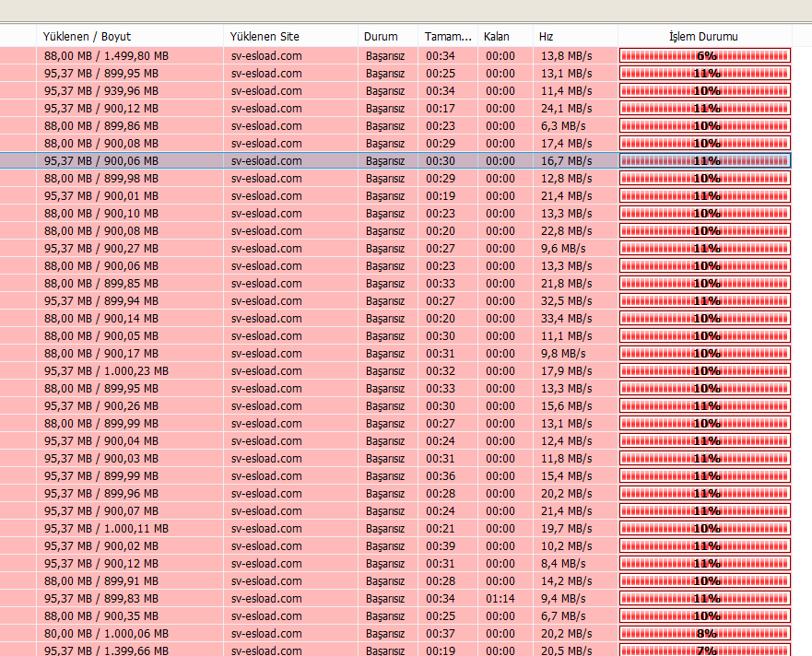Click the 8% progress bar
The width and height of the screenshot is (812, 656).
click(x=705, y=634)
